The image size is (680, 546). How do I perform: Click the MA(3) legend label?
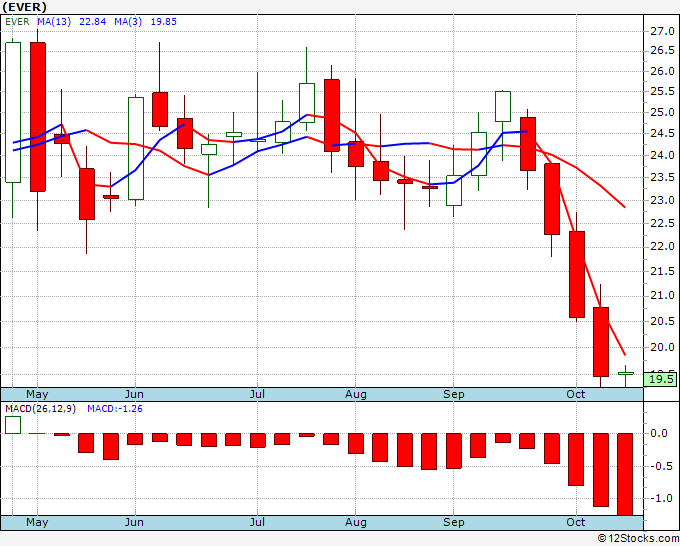tap(128, 22)
